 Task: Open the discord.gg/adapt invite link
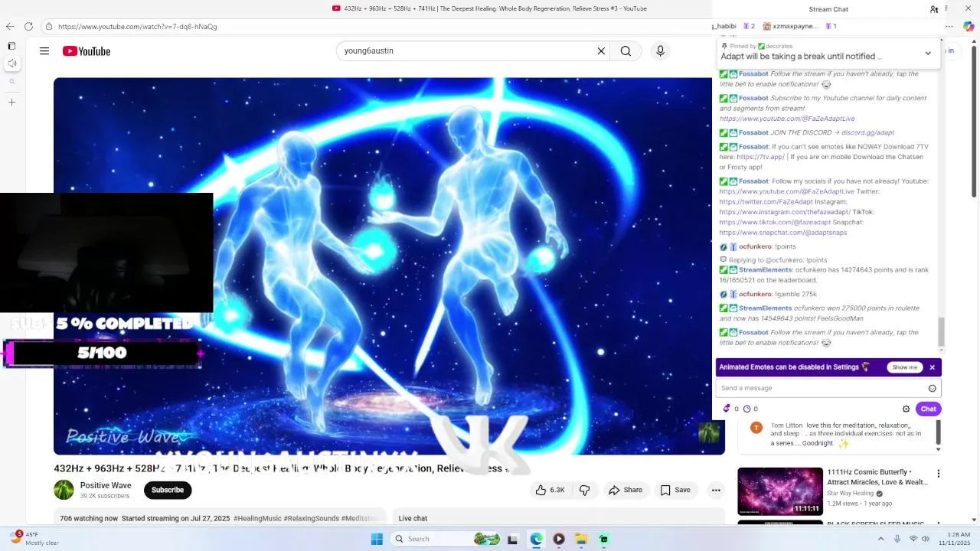pos(867,132)
